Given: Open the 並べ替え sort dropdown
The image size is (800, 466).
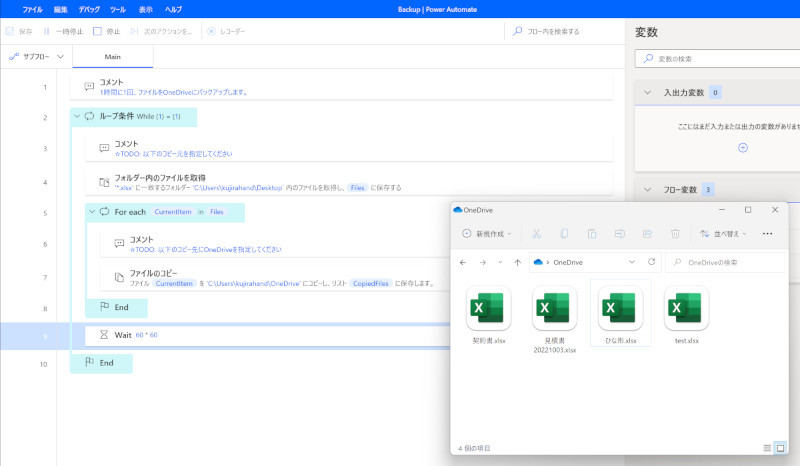Looking at the screenshot, I should (x=723, y=234).
